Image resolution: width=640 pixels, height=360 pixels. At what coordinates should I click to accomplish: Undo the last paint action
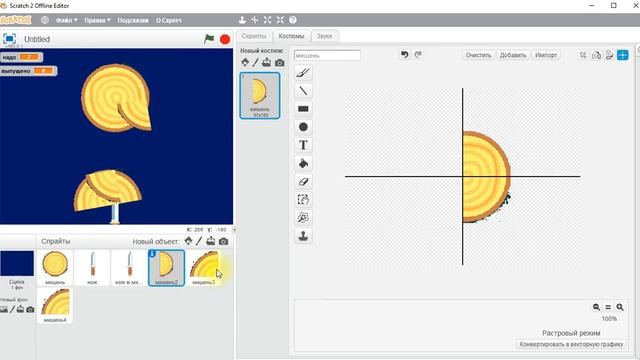click(x=404, y=55)
